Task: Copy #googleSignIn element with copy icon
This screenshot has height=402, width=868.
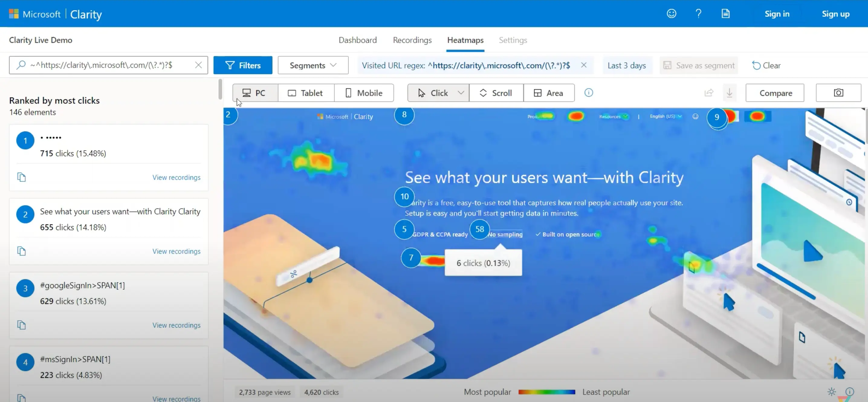Action: [21, 325]
